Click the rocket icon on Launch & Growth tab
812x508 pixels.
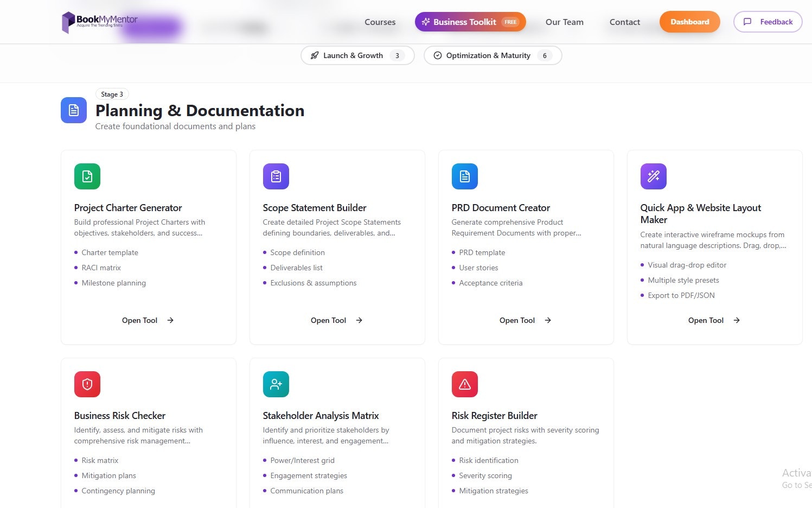pyautogui.click(x=315, y=55)
